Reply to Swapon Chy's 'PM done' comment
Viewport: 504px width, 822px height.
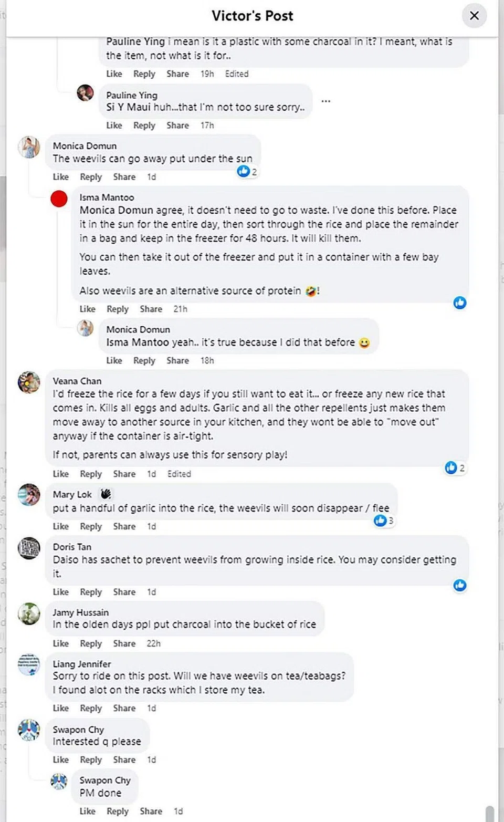pos(118,811)
